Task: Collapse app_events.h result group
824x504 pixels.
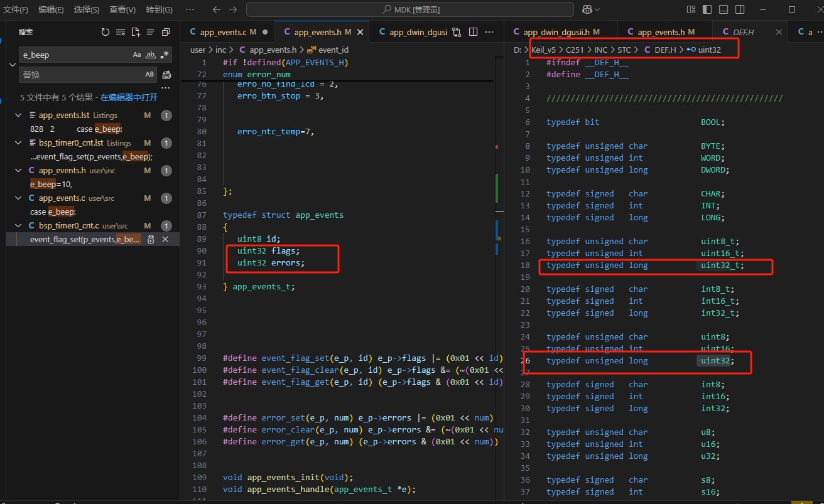Action: click(x=18, y=171)
